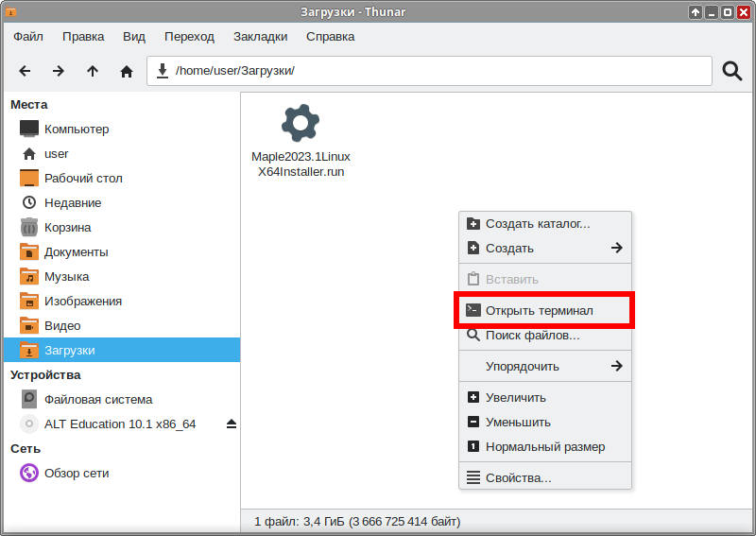Viewport: 756px width, 536px height.
Task: Click the Загрузки folder icon in sidebar
Action: pos(29,351)
